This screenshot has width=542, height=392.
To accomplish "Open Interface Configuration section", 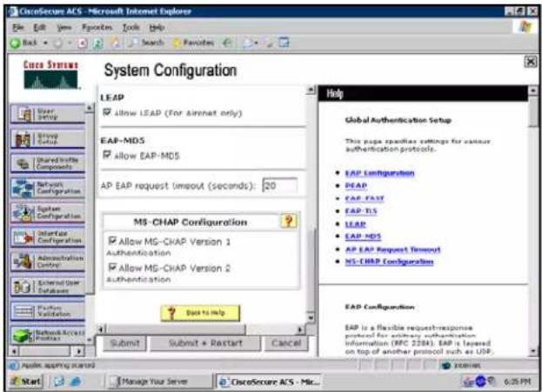I will (x=48, y=237).
